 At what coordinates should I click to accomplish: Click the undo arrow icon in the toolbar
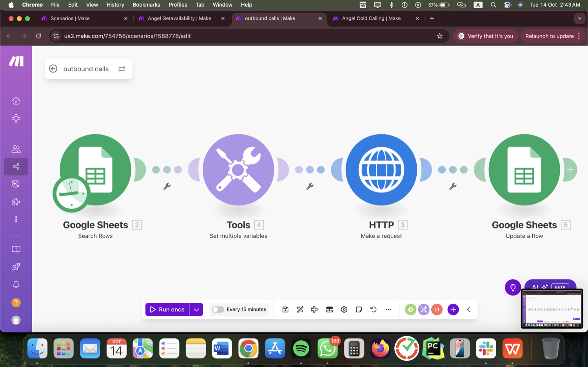click(374, 309)
